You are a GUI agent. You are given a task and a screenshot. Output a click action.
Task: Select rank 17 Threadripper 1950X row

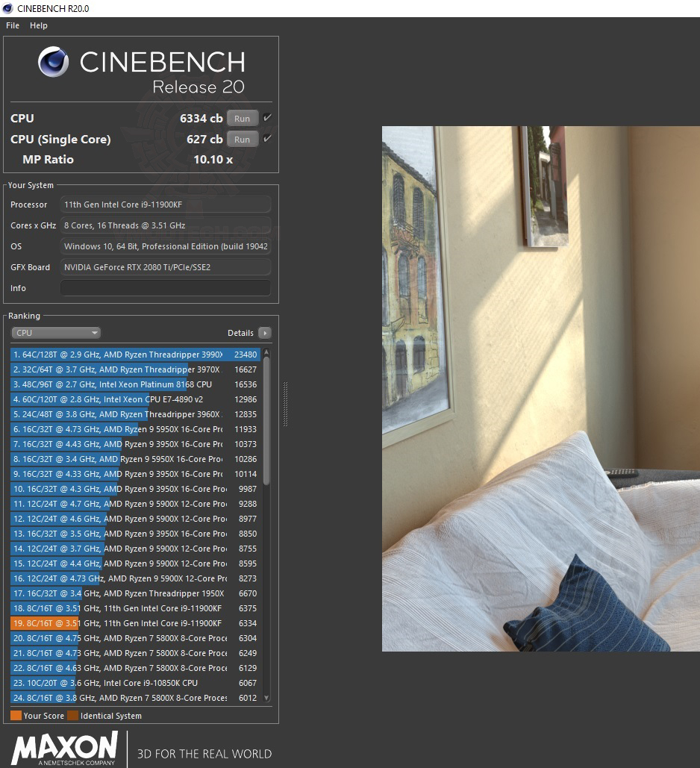(x=135, y=593)
